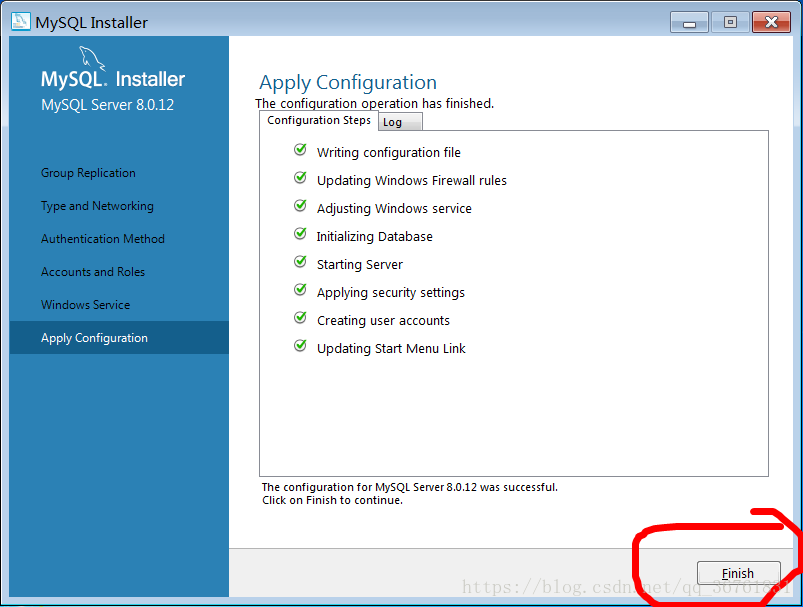Go to Type and Networking step
This screenshot has height=607, width=803.
(x=97, y=206)
